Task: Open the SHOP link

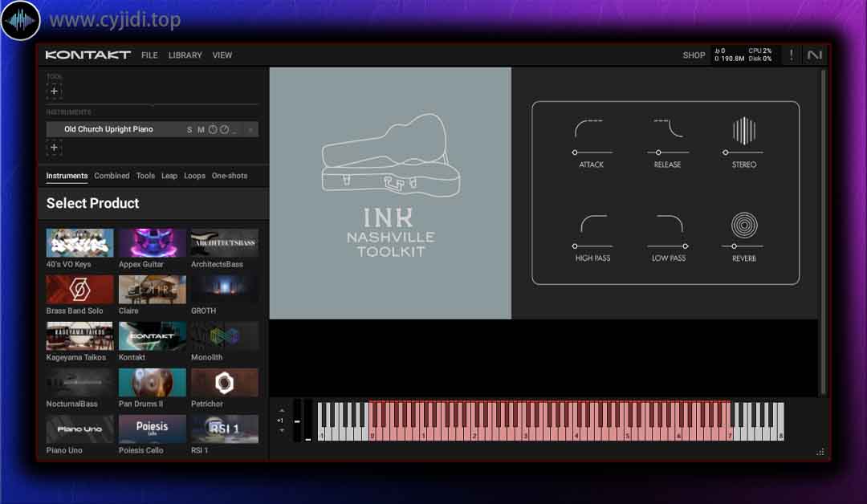Action: [694, 55]
